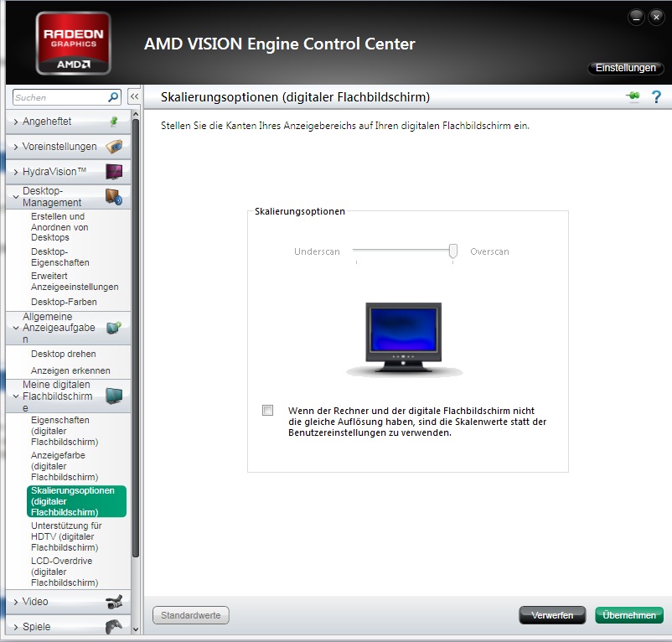Click Übernehmen to apply settings
The width and height of the screenshot is (672, 642).
click(x=629, y=615)
